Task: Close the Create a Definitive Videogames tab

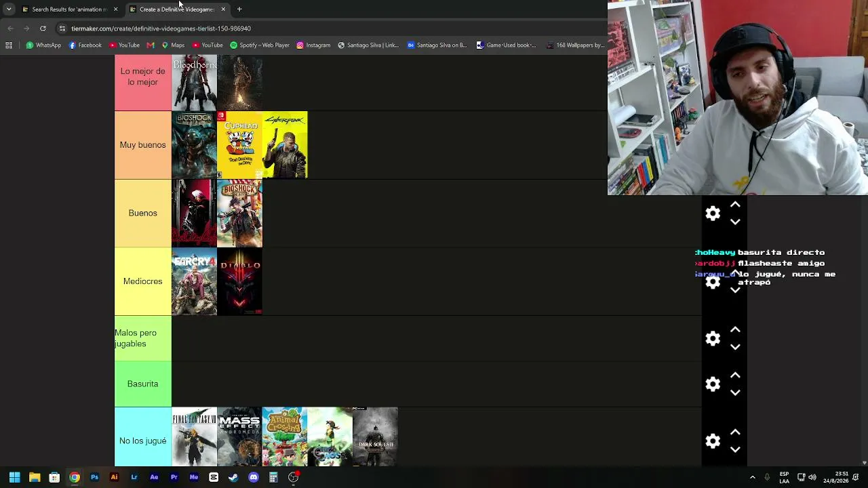Action: [223, 9]
